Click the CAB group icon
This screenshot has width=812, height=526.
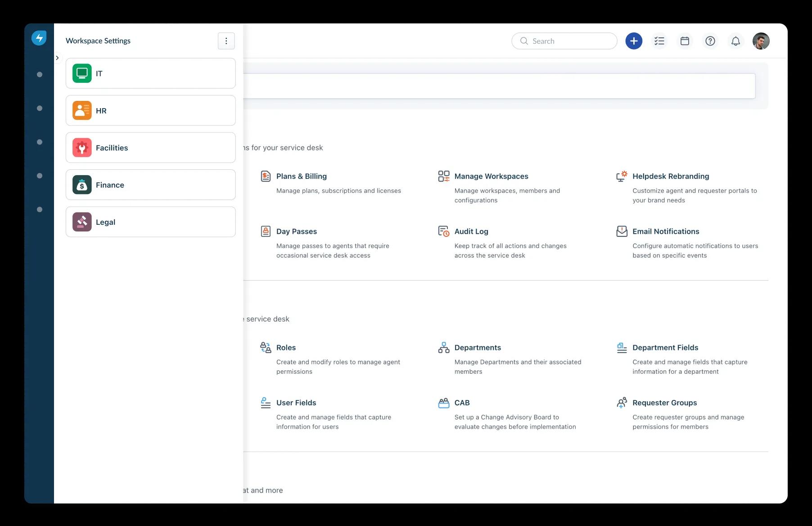pyautogui.click(x=444, y=403)
